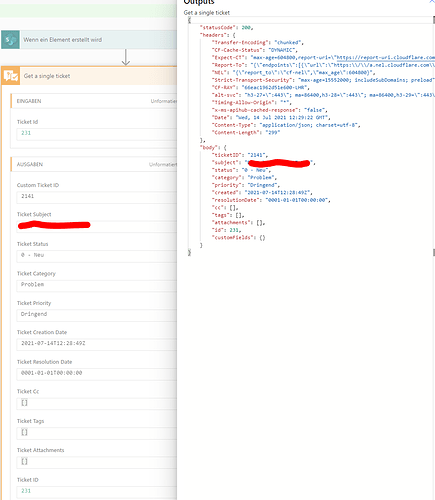Click the "CF-Cache-Status" header line

coord(254,50)
